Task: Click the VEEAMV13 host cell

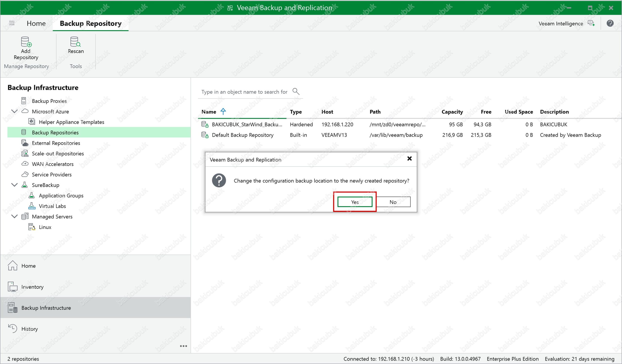Action: 334,135
